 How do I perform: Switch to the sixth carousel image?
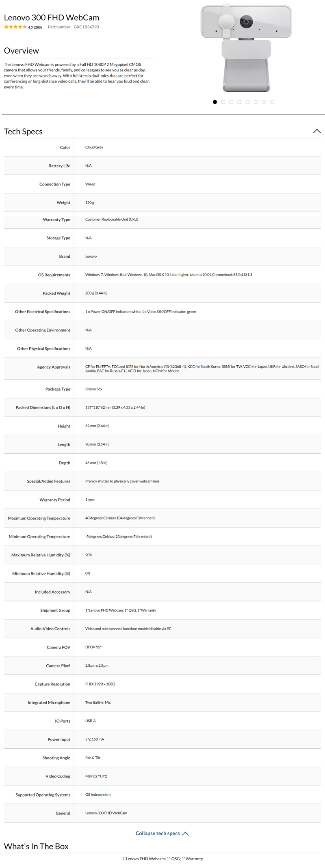tap(256, 102)
